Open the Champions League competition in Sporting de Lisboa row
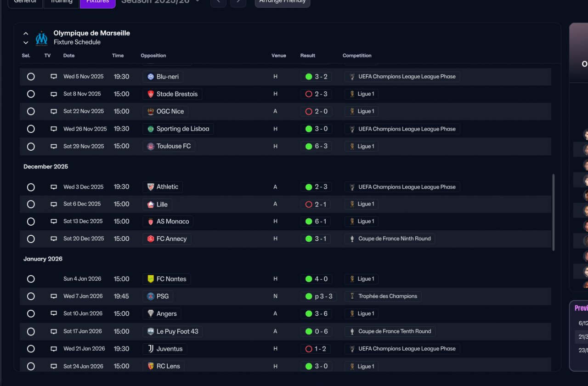This screenshot has height=386, width=588. click(x=402, y=129)
